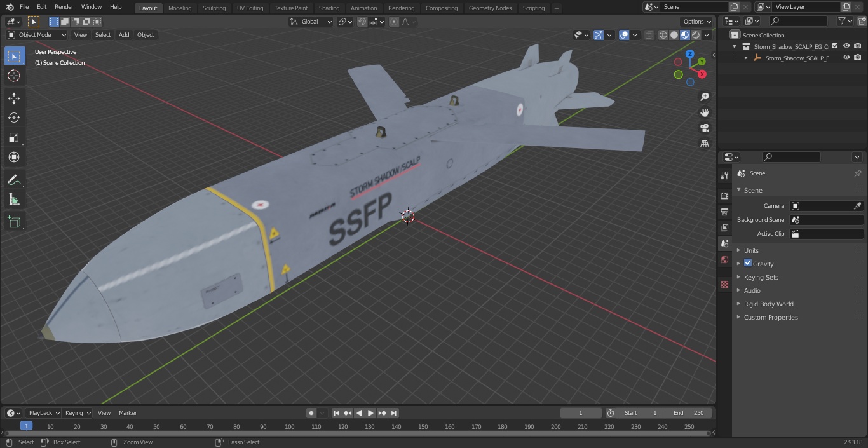The image size is (868, 448).
Task: Switch perspective/orthographic with grid gizmo
Action: [x=704, y=144]
